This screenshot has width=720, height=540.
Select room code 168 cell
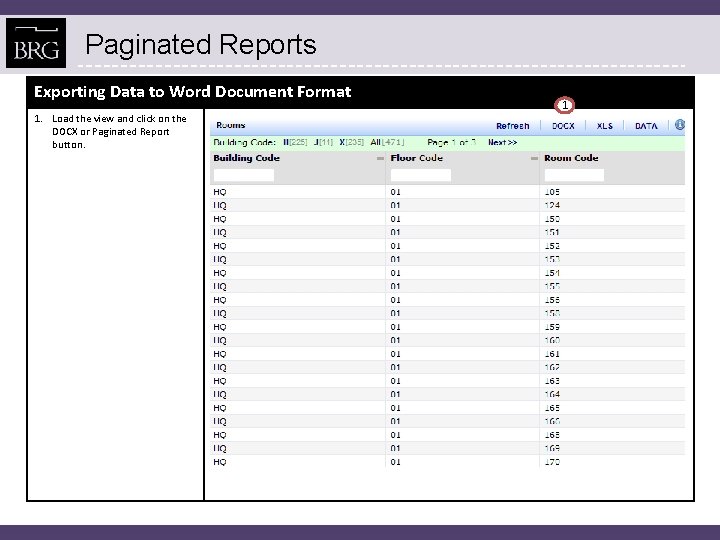[x=552, y=435]
